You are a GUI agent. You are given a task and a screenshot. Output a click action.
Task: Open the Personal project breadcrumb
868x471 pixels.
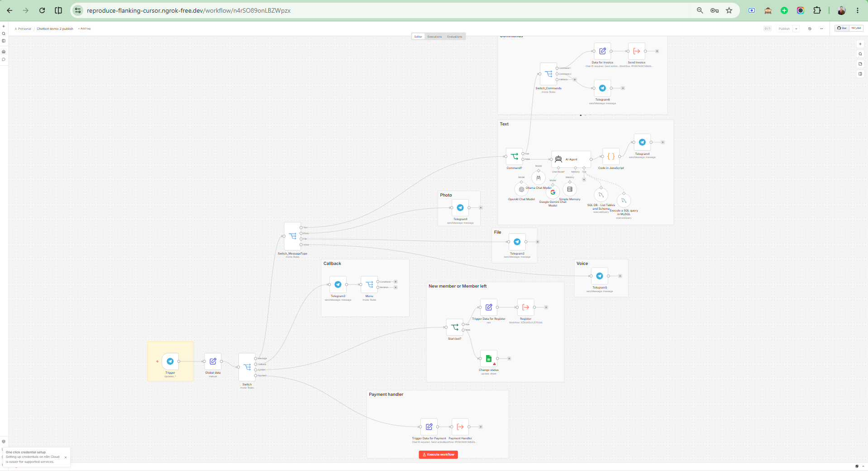point(23,29)
